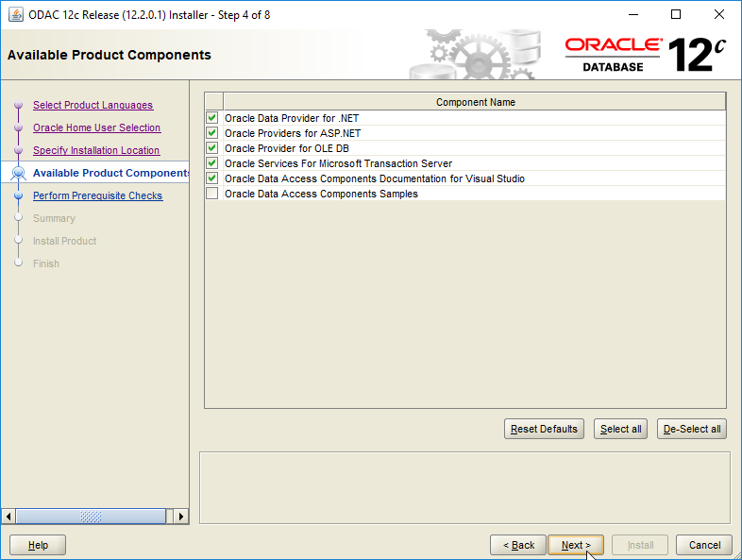Screen dimensions: 742x560
Task: Close the installer window
Action: (718, 15)
